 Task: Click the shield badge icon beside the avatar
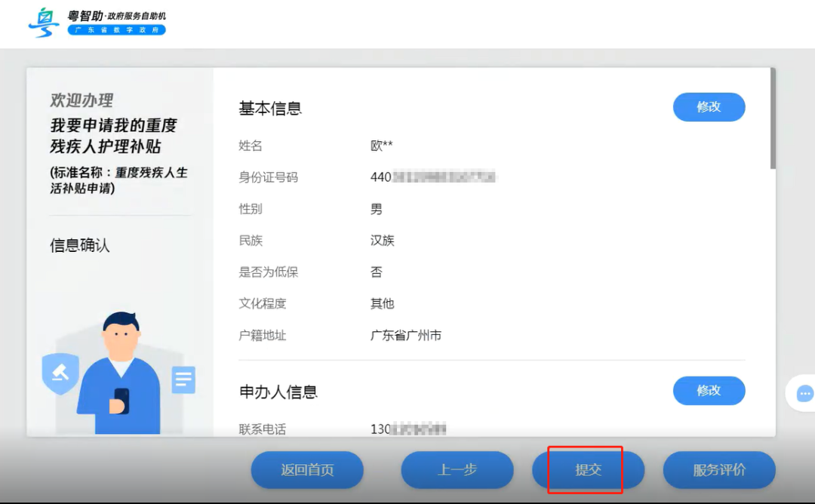point(60,373)
